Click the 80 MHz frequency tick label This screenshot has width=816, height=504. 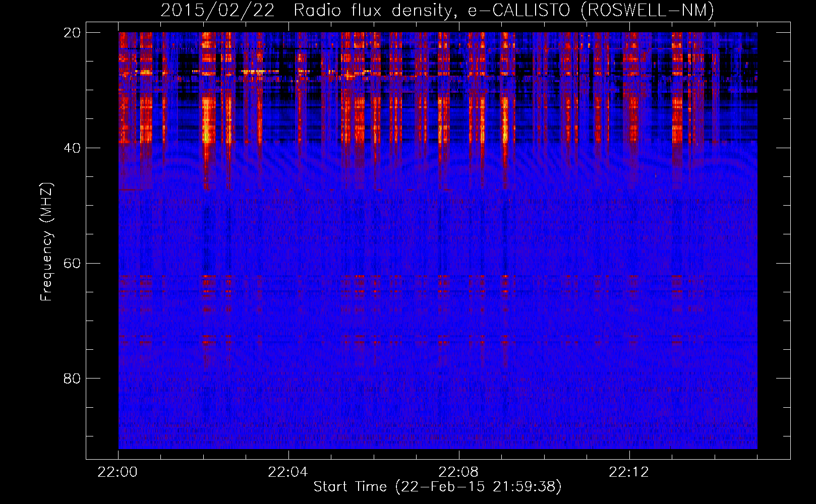(72, 379)
